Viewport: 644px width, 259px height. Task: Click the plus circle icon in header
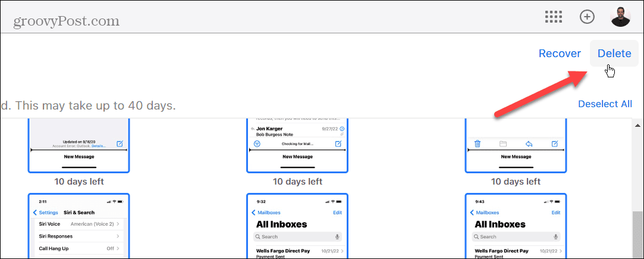click(x=587, y=17)
